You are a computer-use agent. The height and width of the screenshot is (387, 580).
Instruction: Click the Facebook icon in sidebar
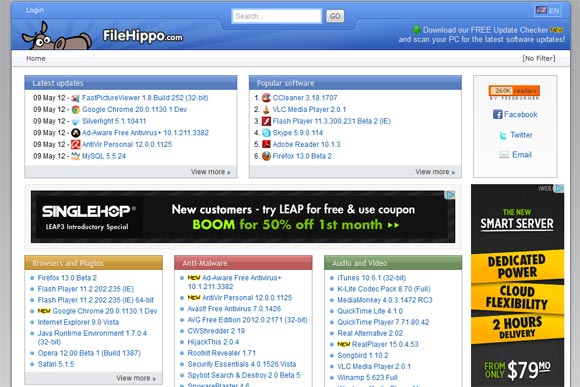coord(498,114)
